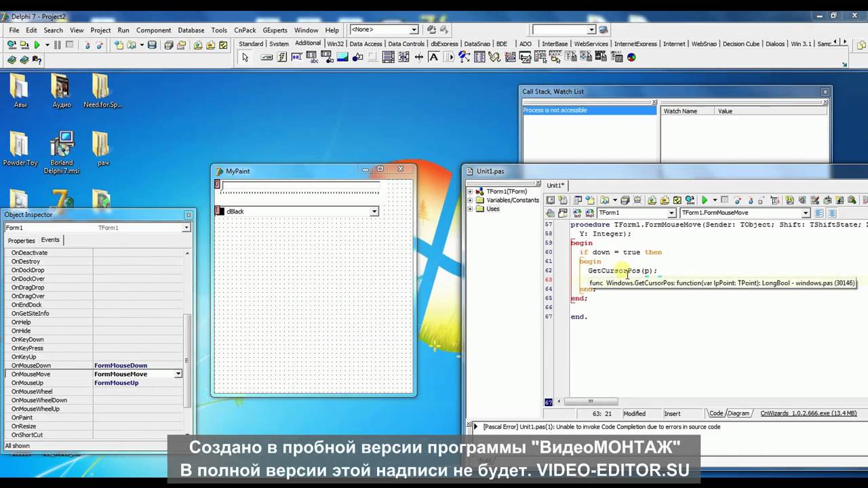Click the Pause program icon in main toolbar

pyautogui.click(x=58, y=45)
